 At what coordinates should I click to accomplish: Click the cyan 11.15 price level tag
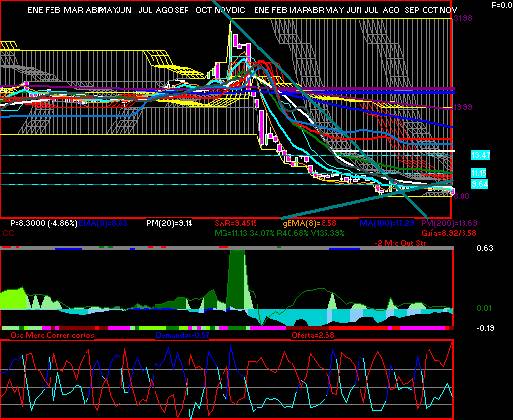coord(479,173)
